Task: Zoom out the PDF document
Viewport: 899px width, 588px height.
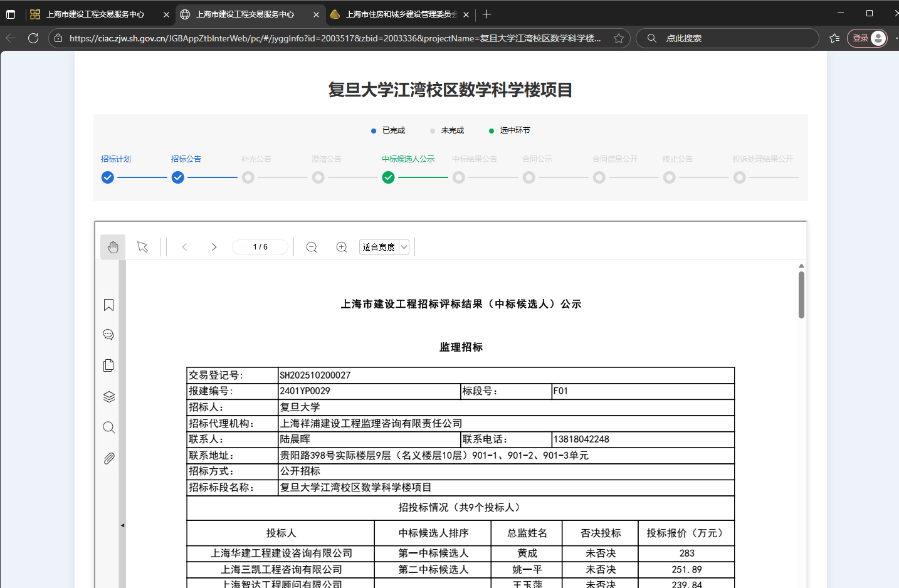Action: [x=312, y=247]
